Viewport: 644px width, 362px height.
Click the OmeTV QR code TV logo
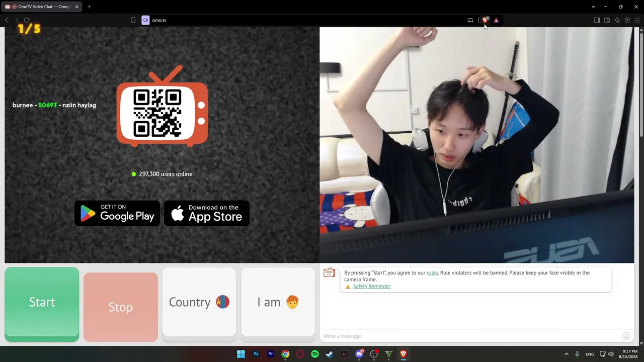tap(162, 106)
